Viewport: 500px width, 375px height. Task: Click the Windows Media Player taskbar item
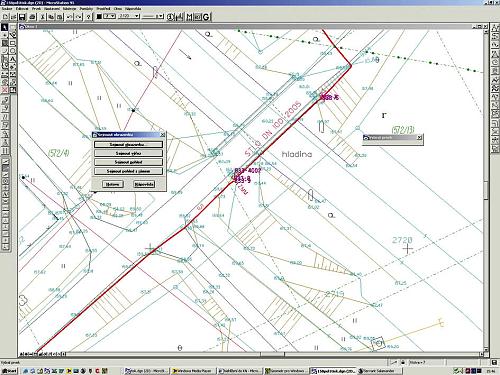click(193, 371)
